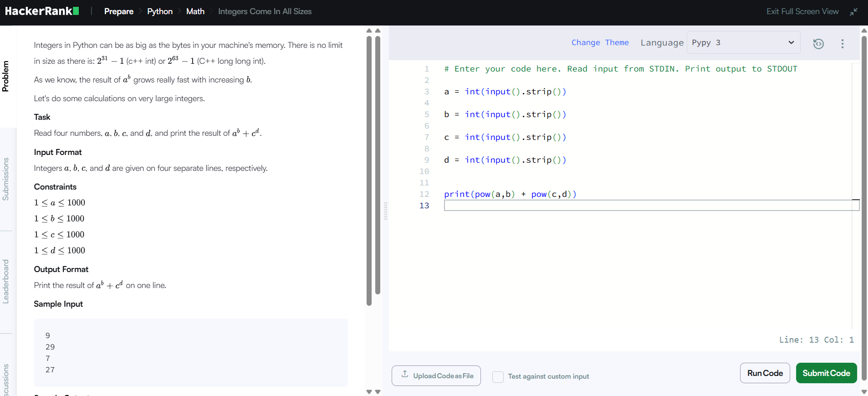Open the Problem side tab
This screenshot has width=868, height=396.
[6, 76]
